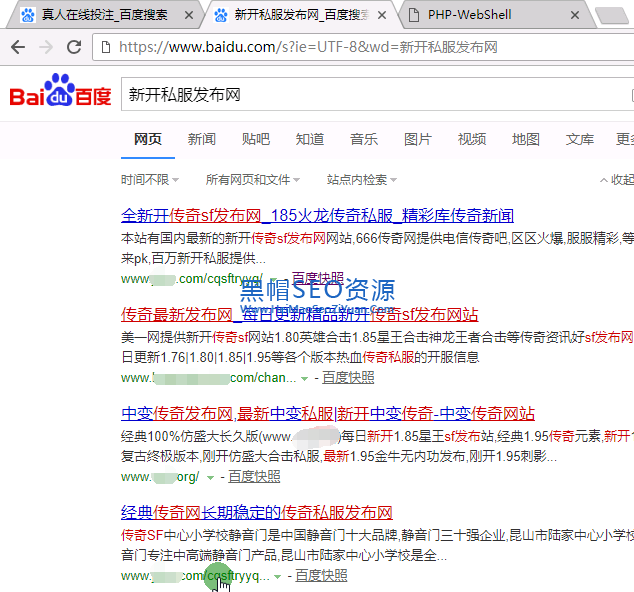Click the browser back arrow button
Screen dimensions: 634x592
(18, 47)
